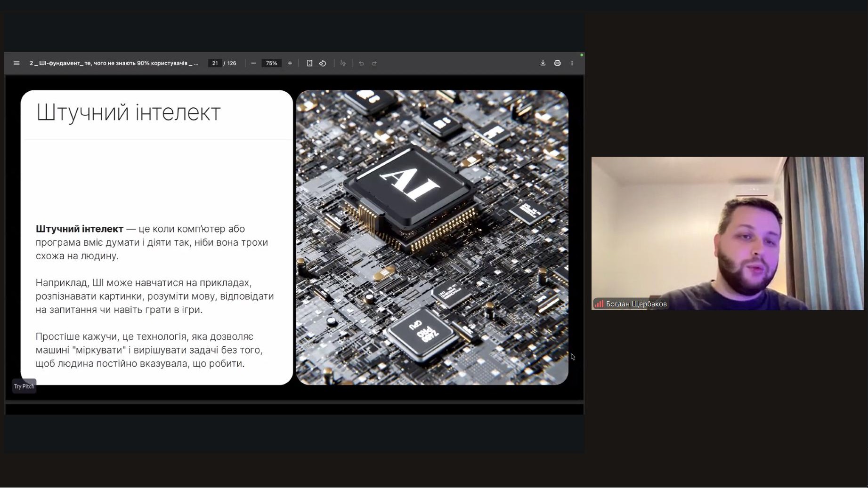Open the PDF sidebar hamburger menu
Viewport: 868px width, 488px height.
coord(16,63)
